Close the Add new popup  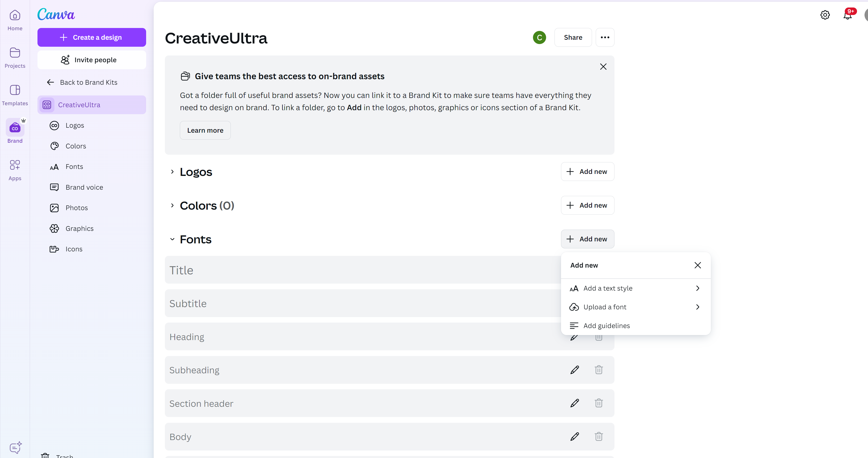697,265
